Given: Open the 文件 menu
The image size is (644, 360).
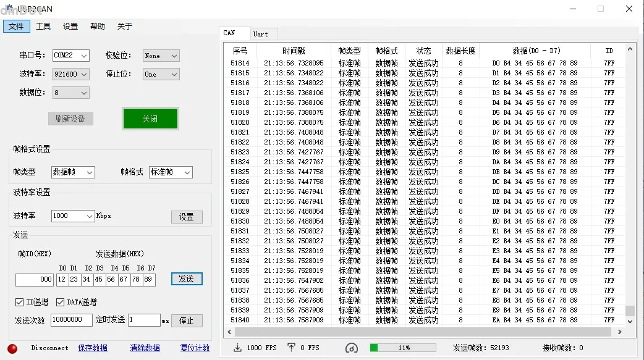Looking at the screenshot, I should pos(16,27).
